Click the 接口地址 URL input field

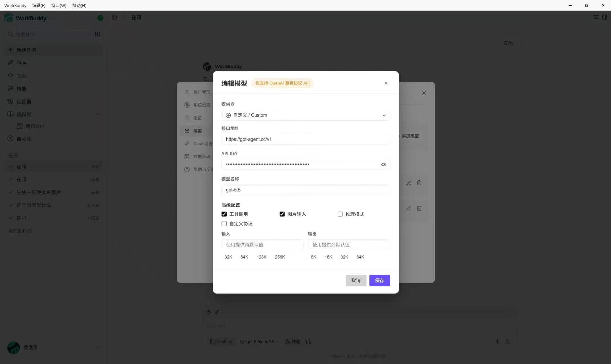tap(305, 139)
